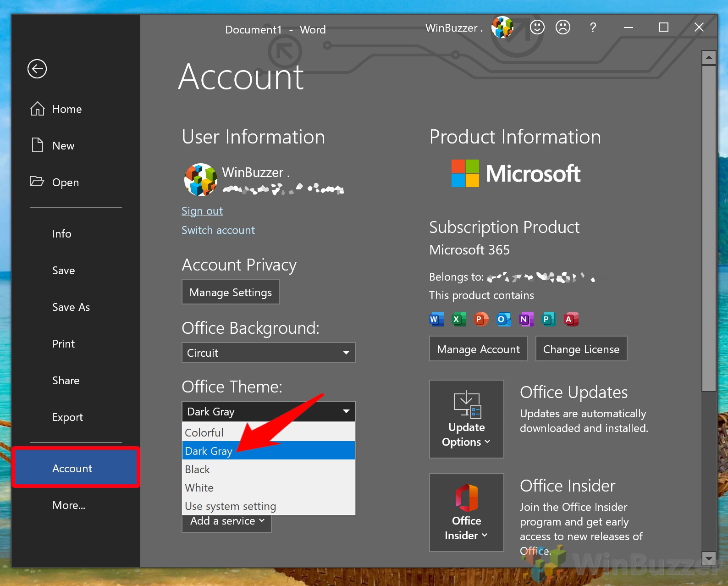Maximize the Word window
This screenshot has height=586, width=728.
tap(663, 28)
